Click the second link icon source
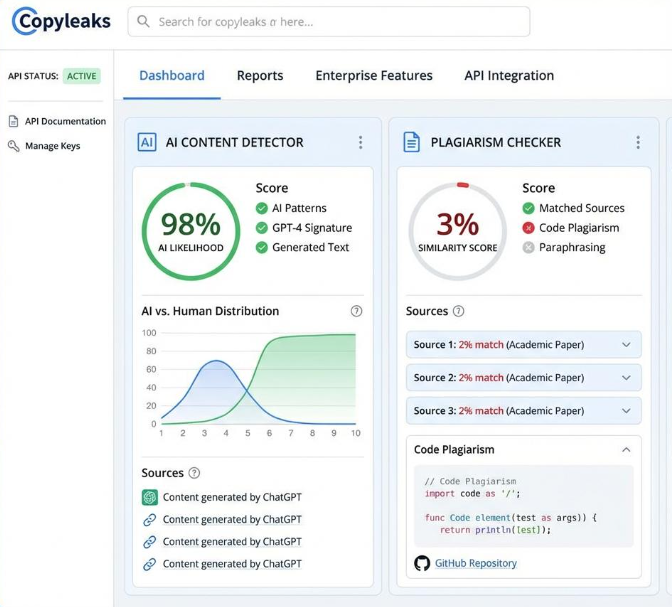 [149, 542]
